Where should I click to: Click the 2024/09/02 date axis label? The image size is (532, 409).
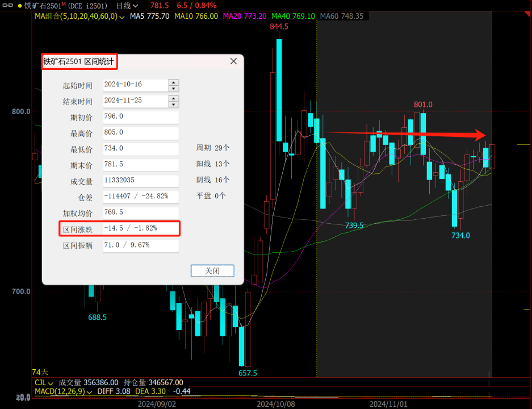pyautogui.click(x=157, y=404)
